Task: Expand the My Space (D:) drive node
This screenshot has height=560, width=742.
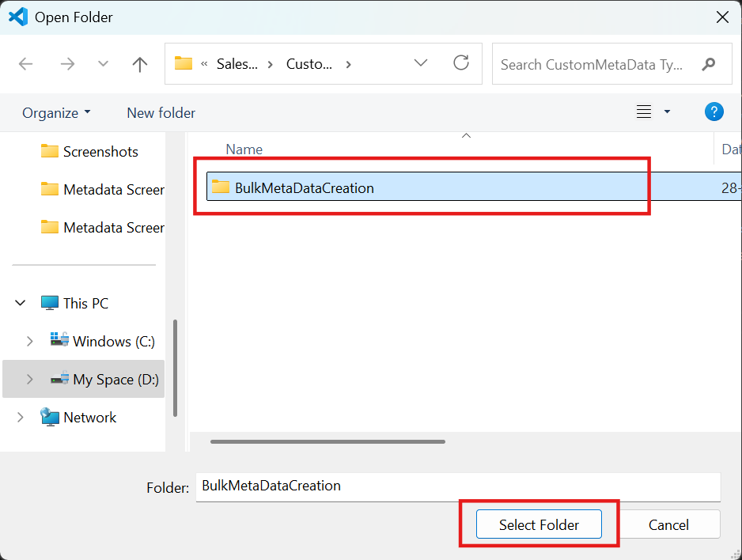Action: pos(29,379)
